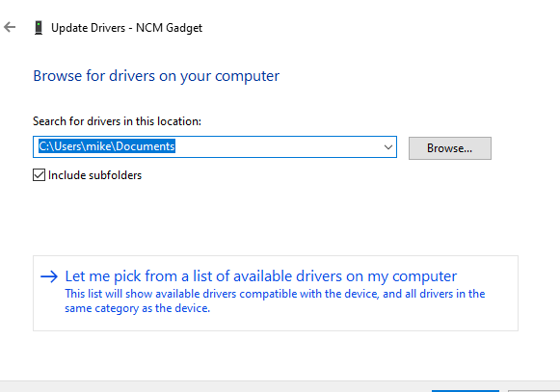The image size is (560, 392).
Task: Click the Update Drivers - NCM Gadget title
Action: coord(127,28)
